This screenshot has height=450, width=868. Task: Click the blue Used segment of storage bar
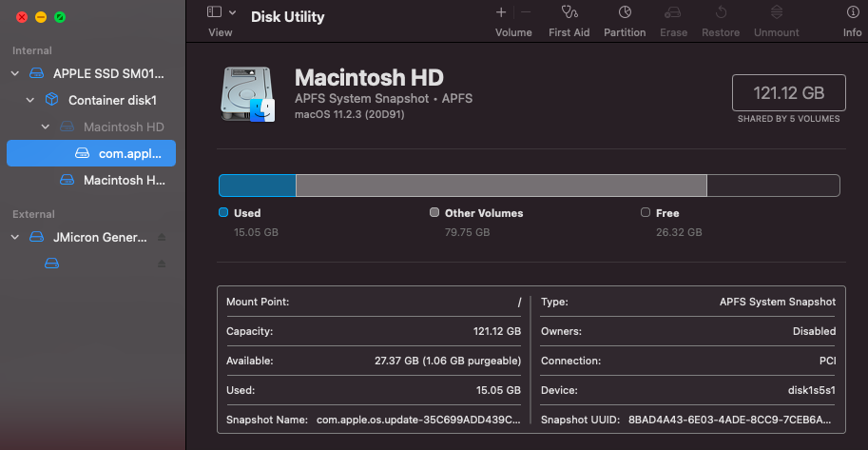pos(258,186)
